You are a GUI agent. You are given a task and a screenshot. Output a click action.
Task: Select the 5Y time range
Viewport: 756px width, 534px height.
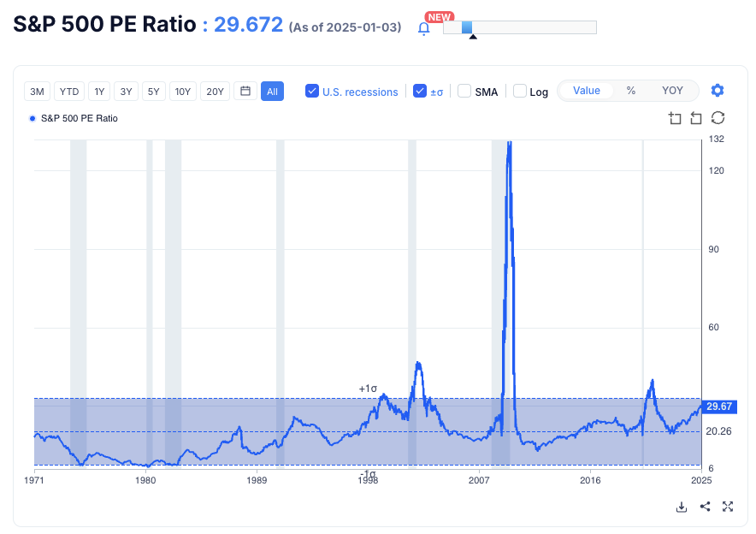coord(154,92)
